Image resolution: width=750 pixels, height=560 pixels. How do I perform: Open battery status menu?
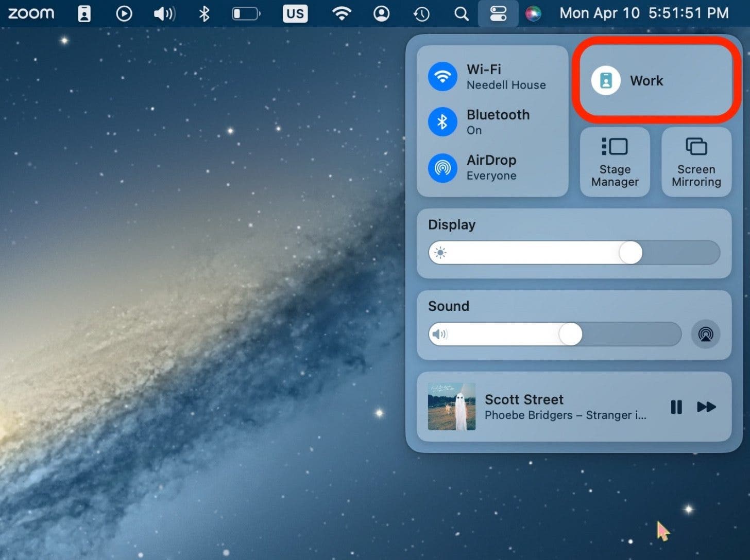click(246, 13)
